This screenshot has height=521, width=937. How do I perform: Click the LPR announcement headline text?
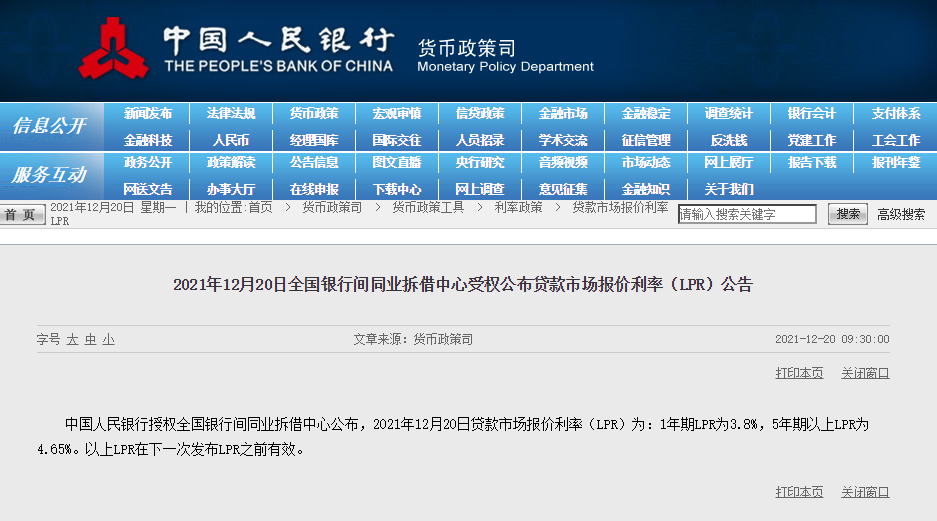coord(463,284)
